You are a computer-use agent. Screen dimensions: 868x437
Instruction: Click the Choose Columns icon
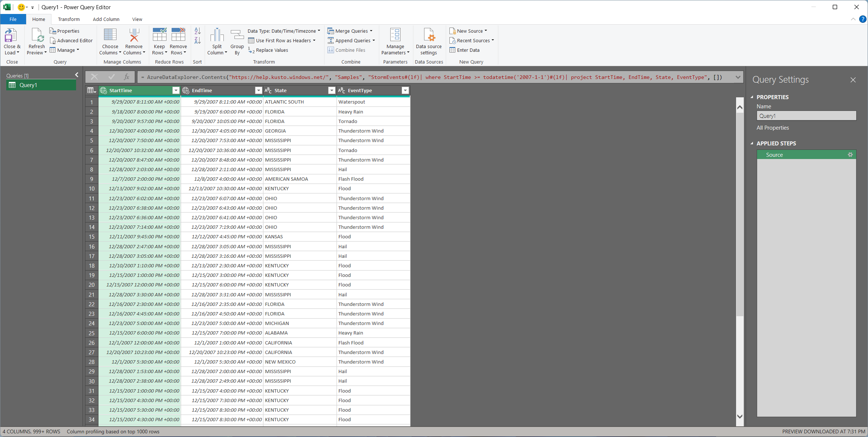click(110, 35)
